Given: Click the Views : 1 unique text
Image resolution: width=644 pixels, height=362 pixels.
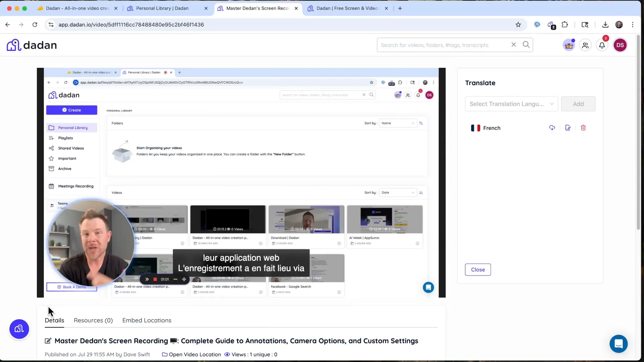Looking at the screenshot, I should [254, 355].
